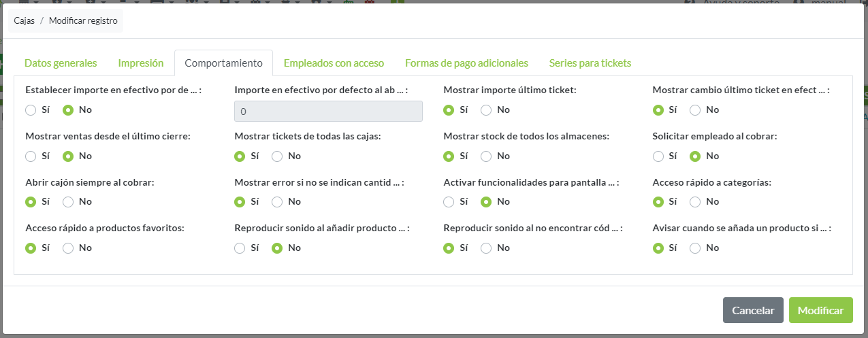Set Mostrar cambio último ticket to No
Viewport: 868px width, 338px height.
tap(695, 110)
